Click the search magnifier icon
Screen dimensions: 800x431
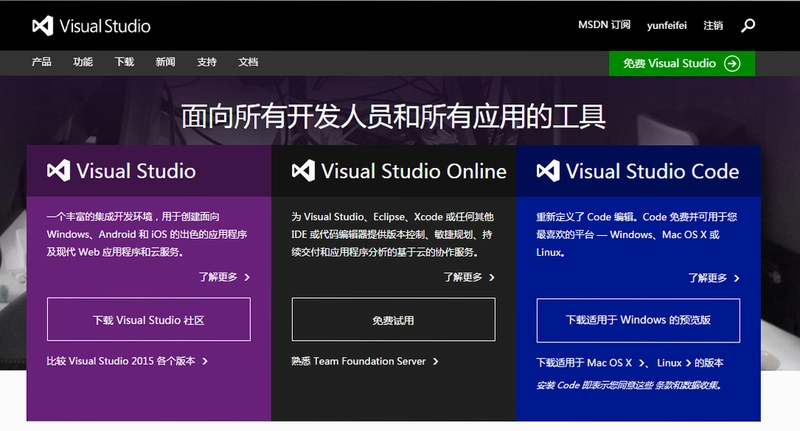point(748,26)
